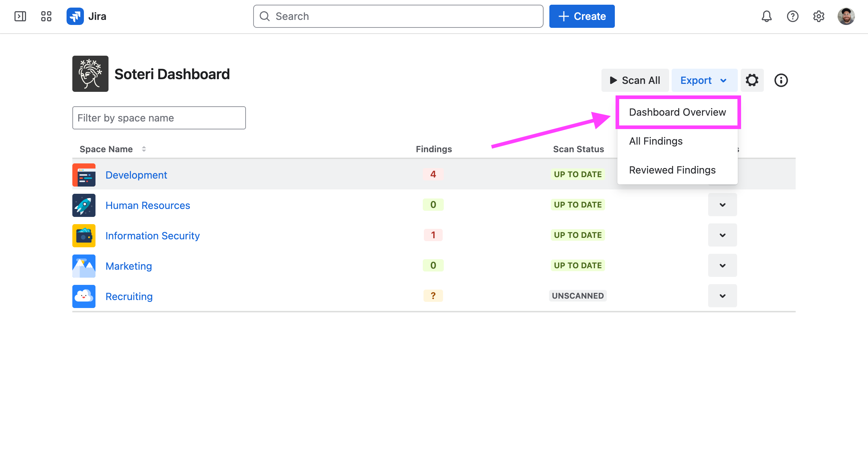This screenshot has height=449, width=868.
Task: Collapse the Export dropdown button
Action: click(704, 80)
